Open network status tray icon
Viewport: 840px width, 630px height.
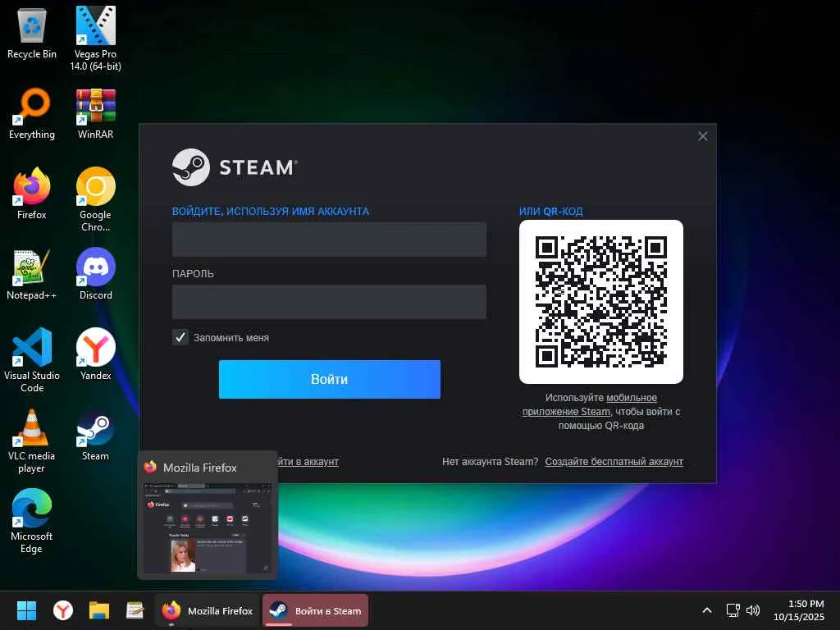pyautogui.click(x=733, y=610)
